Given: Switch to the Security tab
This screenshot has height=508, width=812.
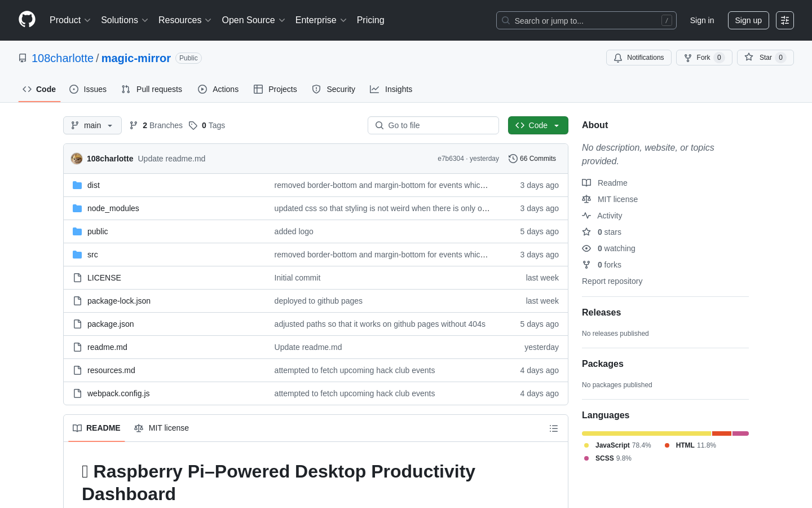Looking at the screenshot, I should [334, 89].
